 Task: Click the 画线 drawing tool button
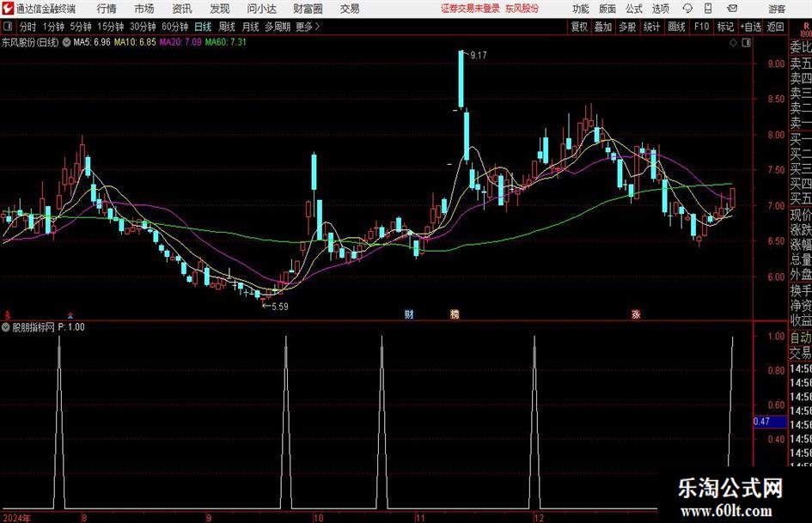[x=677, y=27]
